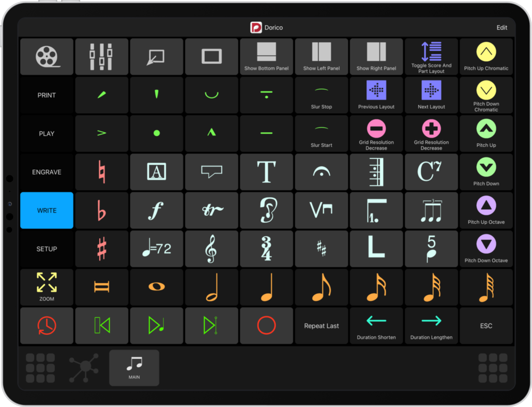Open the dynamics forte icon
532x407 pixels.
tap(156, 210)
